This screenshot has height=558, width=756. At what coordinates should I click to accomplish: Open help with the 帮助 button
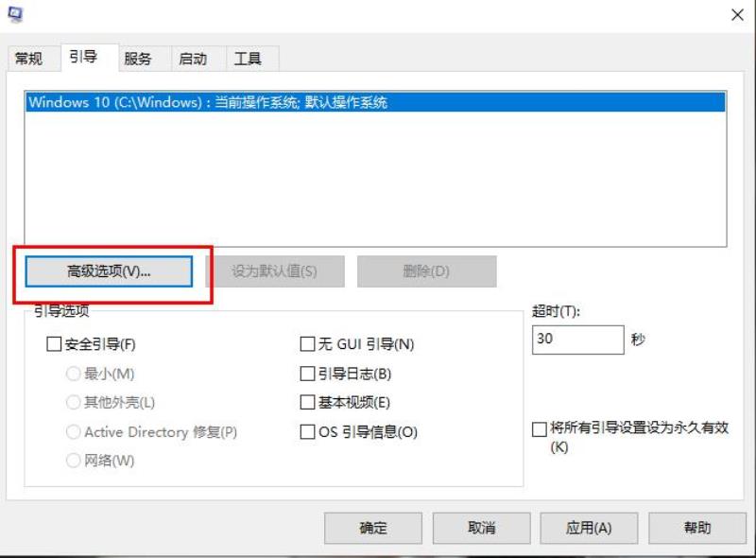pos(697,528)
